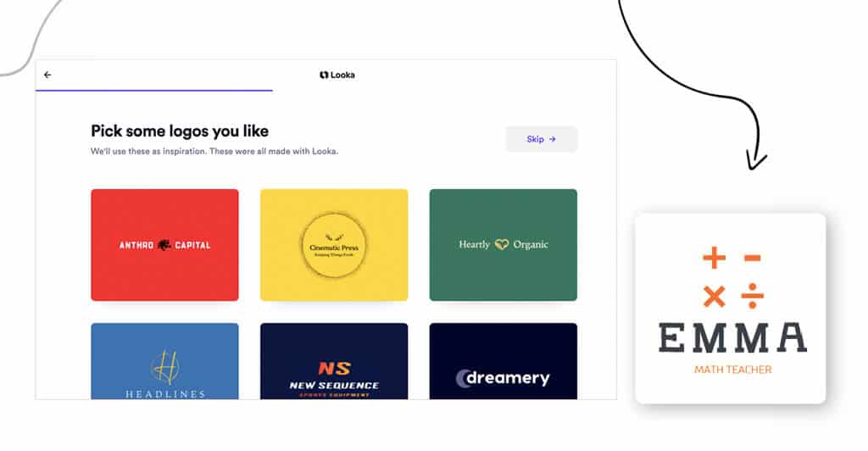The image size is (868, 451).
Task: Click the crescent moon icon in dreamery logo
Action: pos(464,378)
